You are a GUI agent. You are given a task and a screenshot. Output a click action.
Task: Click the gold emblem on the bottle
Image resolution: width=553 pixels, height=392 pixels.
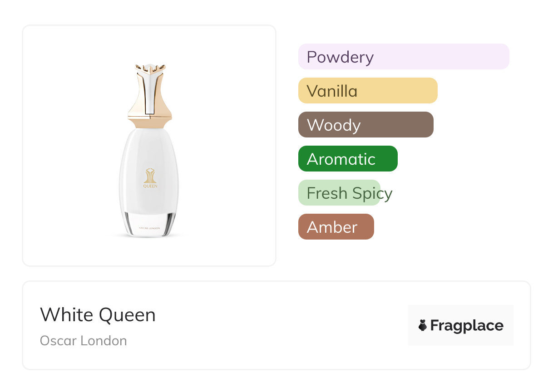point(150,175)
